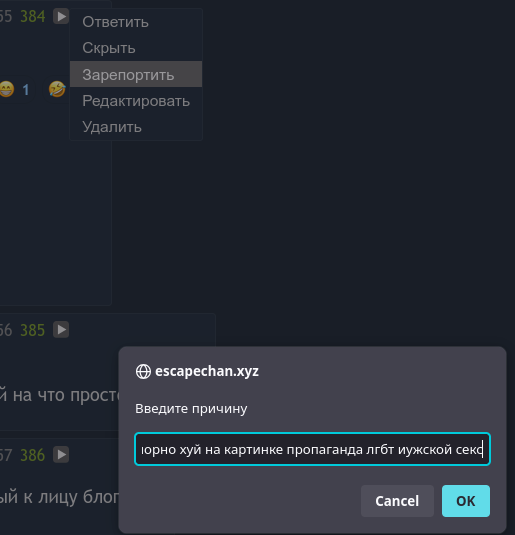Open the menu arrow beside post 385
The height and width of the screenshot is (535, 515).
click(x=61, y=330)
